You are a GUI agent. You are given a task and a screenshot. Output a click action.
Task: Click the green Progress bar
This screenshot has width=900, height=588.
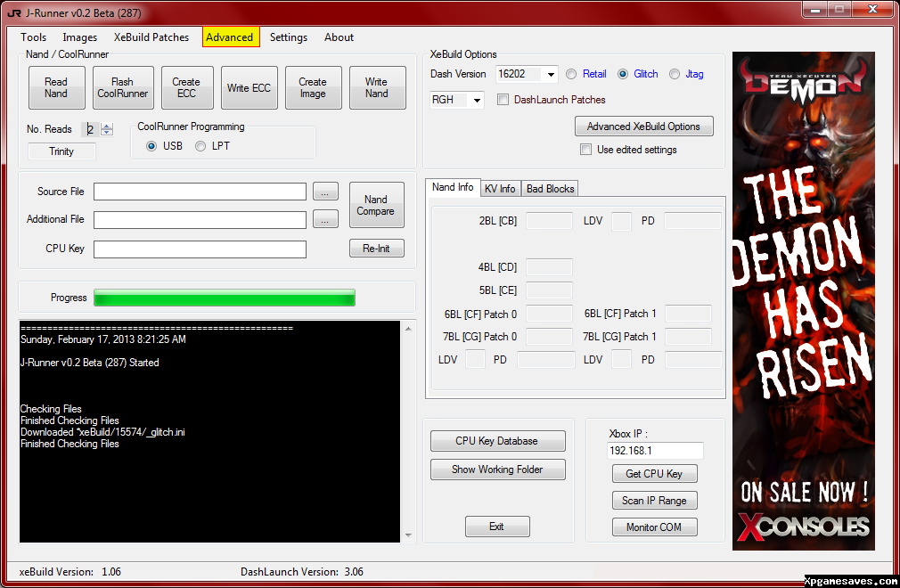click(224, 298)
